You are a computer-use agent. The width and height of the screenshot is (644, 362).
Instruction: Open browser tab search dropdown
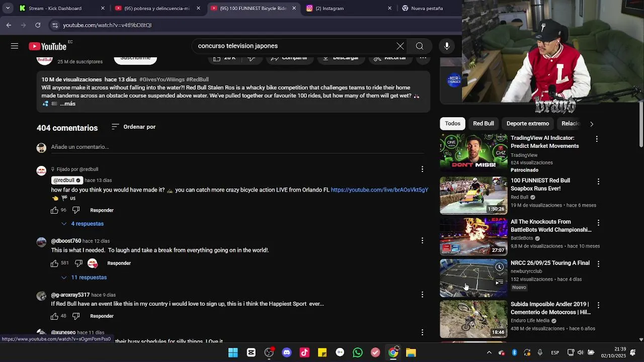pos(8,8)
